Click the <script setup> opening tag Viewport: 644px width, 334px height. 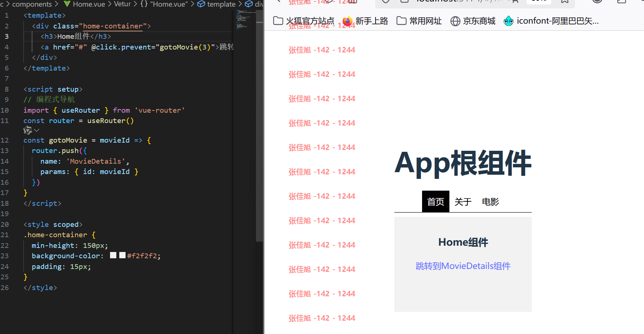pos(53,89)
